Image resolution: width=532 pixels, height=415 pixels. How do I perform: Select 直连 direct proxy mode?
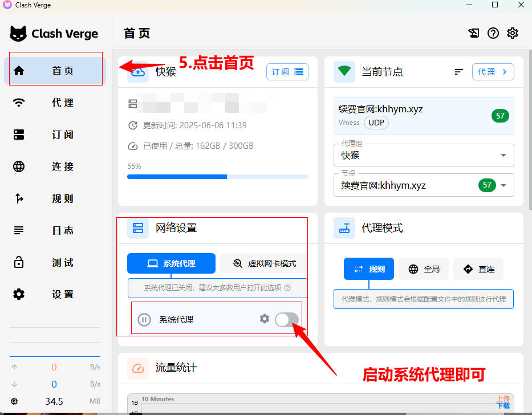click(478, 269)
